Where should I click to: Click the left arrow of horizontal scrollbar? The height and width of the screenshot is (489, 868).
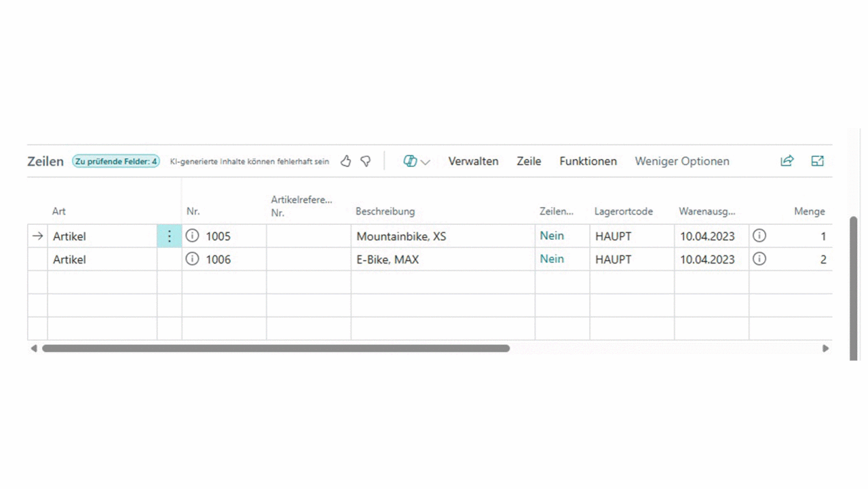coord(34,348)
